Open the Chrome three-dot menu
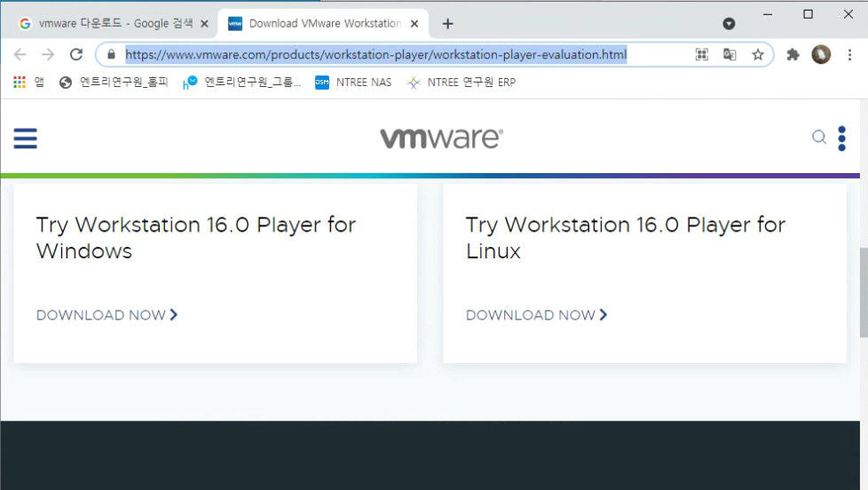The height and width of the screenshot is (490, 868). tap(849, 54)
